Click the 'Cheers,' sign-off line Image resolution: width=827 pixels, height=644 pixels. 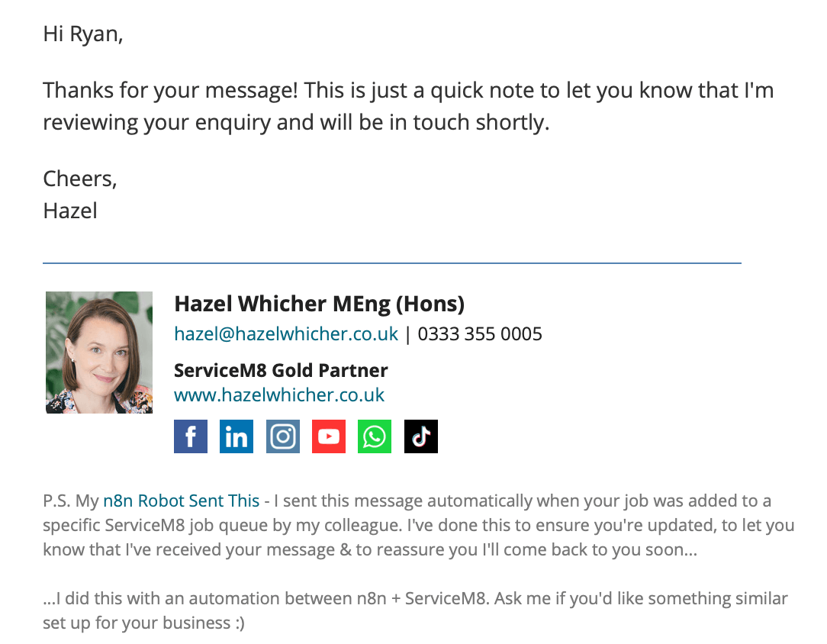coord(79,179)
